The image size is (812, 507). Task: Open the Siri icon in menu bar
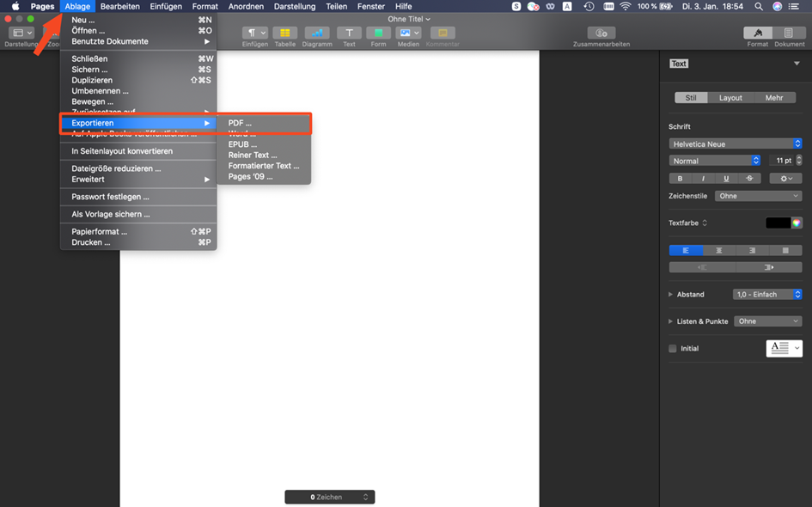[778, 6]
